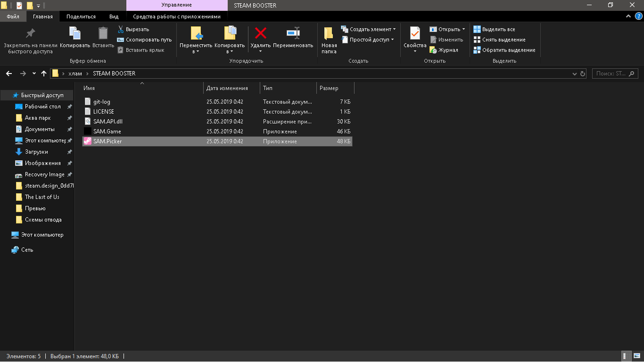644x362 pixels.
Task: Open Средства работы с приложениями tab
Action: pos(177,17)
